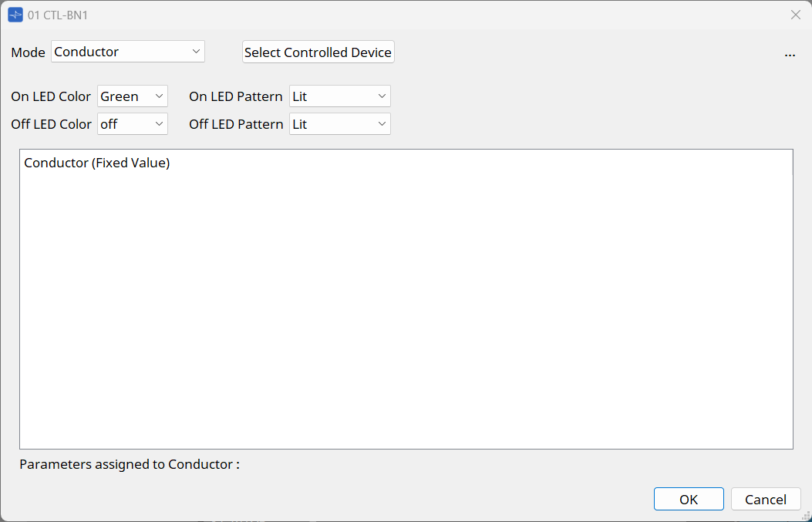Viewport: 812px width, 522px height.
Task: Confirm the settings with OK
Action: [688, 499]
